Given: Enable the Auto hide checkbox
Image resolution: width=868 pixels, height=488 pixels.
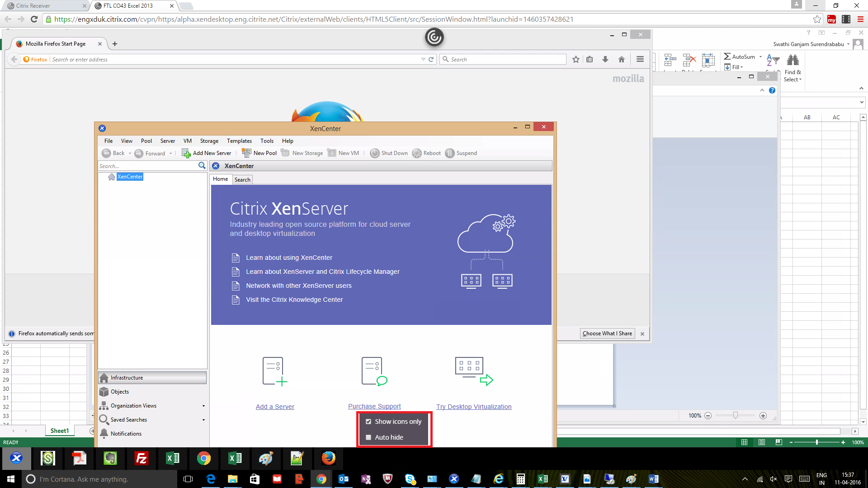Looking at the screenshot, I should (368, 437).
